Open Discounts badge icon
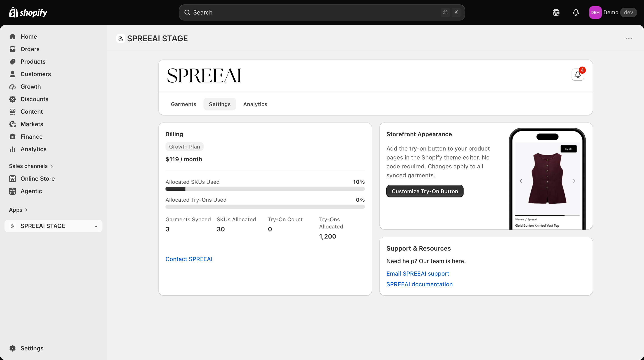The height and width of the screenshot is (360, 644). tap(13, 99)
